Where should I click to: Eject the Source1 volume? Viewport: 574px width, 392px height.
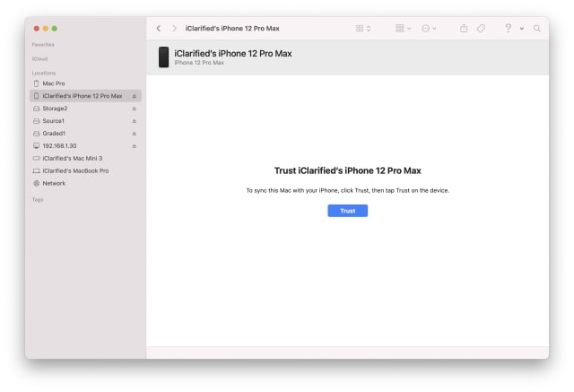pyautogui.click(x=135, y=121)
